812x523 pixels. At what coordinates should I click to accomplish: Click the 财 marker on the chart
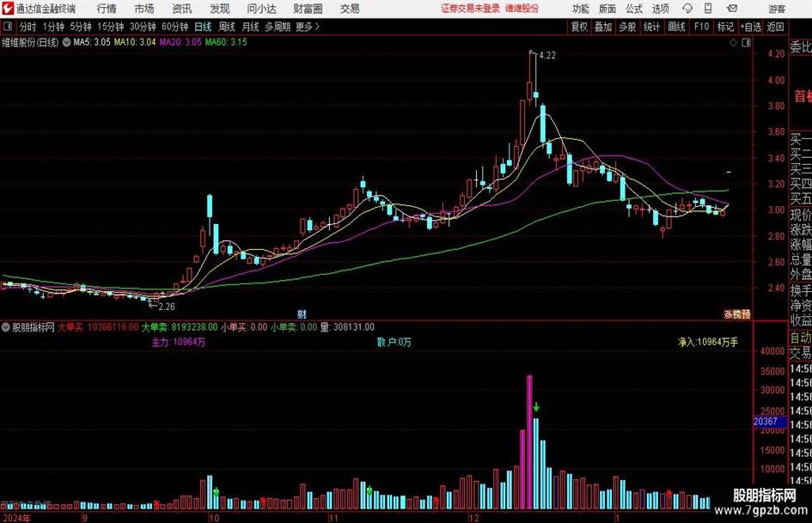click(x=302, y=313)
